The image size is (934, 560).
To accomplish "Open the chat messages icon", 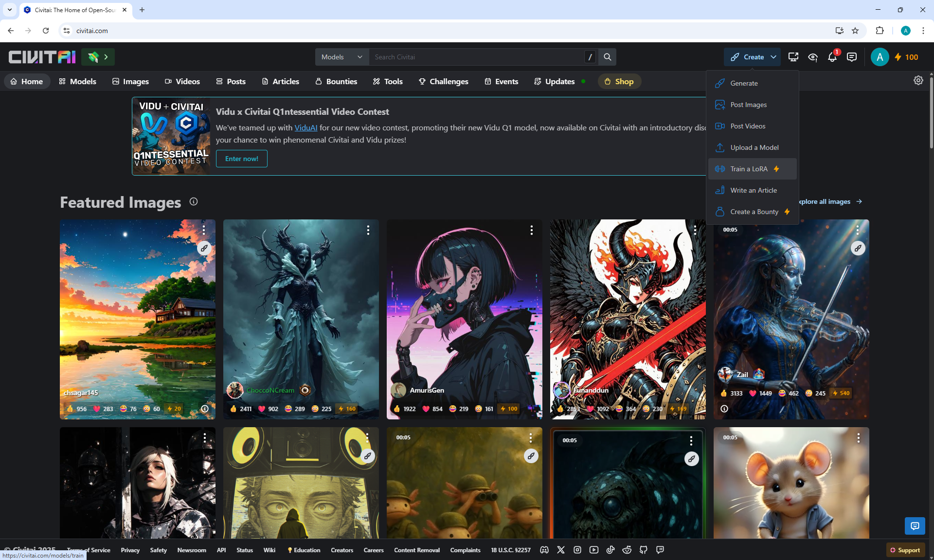I will [x=851, y=57].
